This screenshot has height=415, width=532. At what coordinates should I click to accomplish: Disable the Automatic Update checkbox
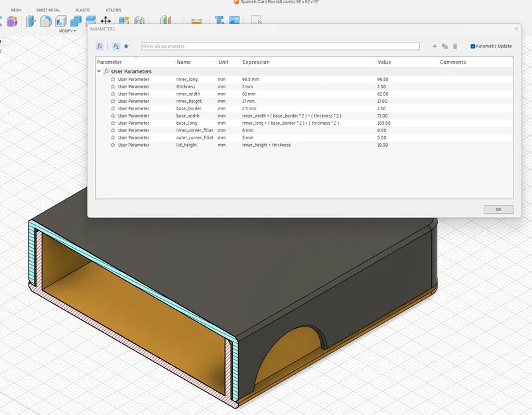tap(473, 46)
